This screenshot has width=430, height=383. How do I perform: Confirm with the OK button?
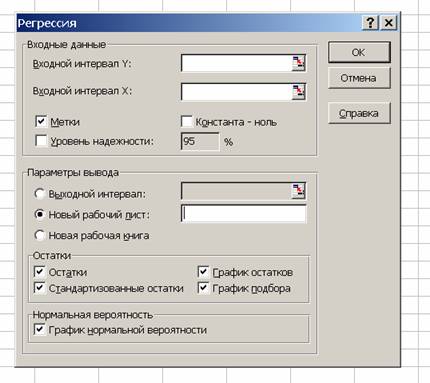pos(359,52)
